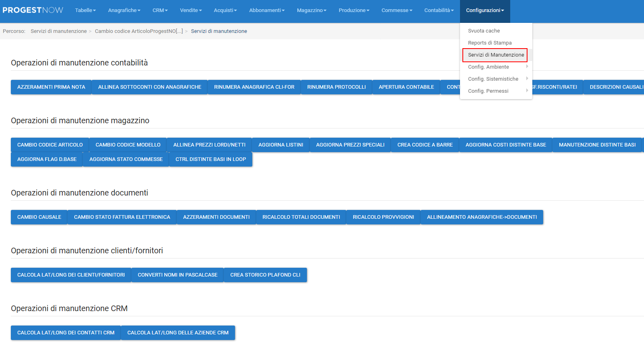This screenshot has height=342, width=644.
Task: Open the Magazzino dropdown in navbar
Action: click(311, 10)
